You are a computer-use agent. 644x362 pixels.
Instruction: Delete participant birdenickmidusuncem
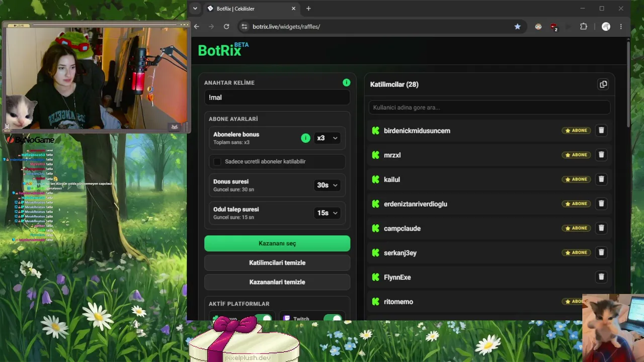[601, 131]
